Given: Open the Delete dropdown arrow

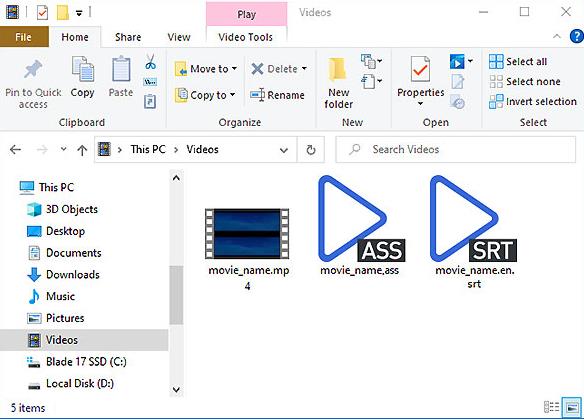Looking at the screenshot, I should pyautogui.click(x=304, y=69).
